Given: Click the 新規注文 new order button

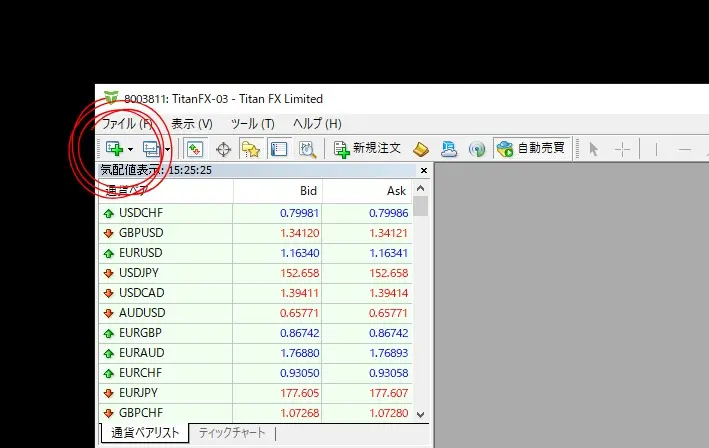Looking at the screenshot, I should (x=368, y=148).
